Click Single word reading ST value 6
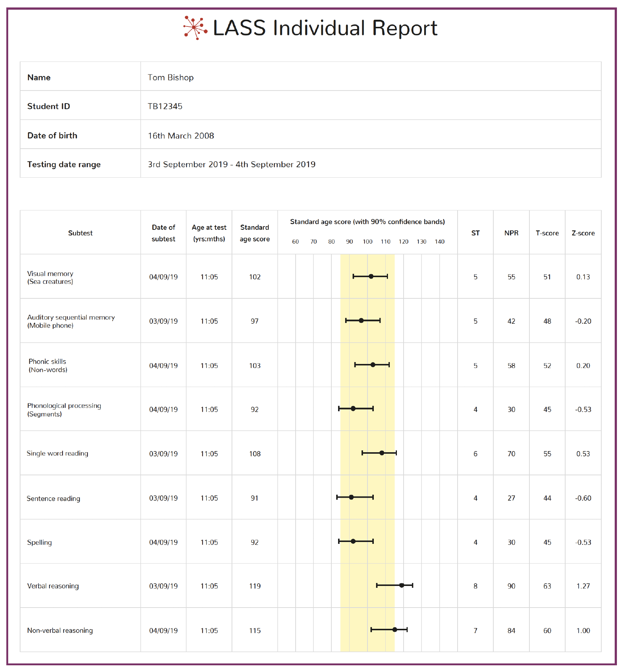624x672 pixels. [x=475, y=454]
